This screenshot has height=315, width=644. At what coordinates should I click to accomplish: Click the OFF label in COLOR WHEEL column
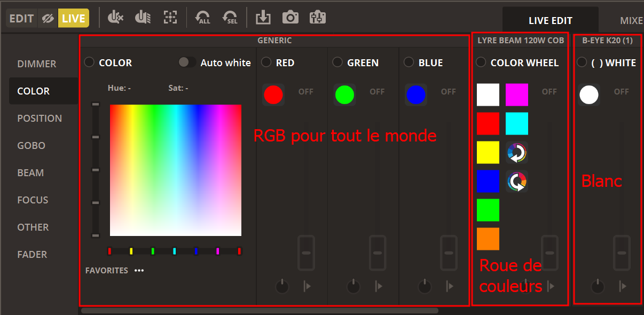pyautogui.click(x=549, y=92)
